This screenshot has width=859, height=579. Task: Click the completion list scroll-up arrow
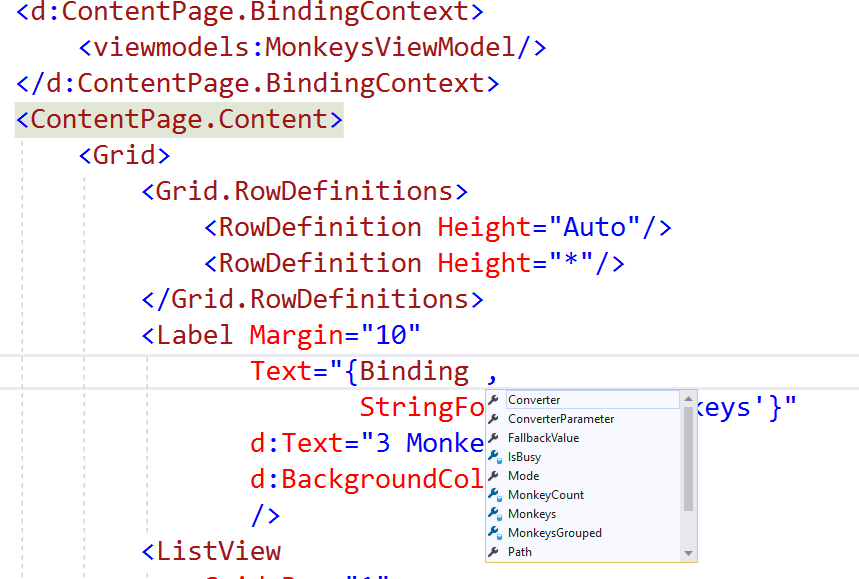tap(689, 398)
